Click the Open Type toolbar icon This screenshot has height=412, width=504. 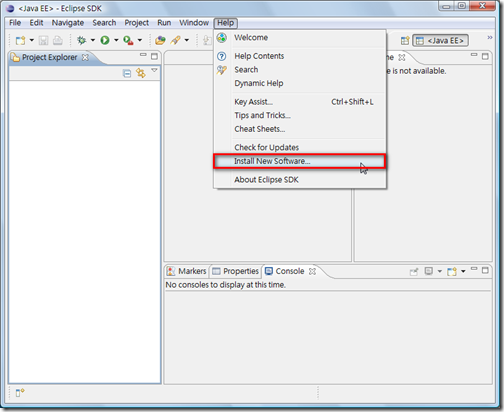click(x=160, y=40)
